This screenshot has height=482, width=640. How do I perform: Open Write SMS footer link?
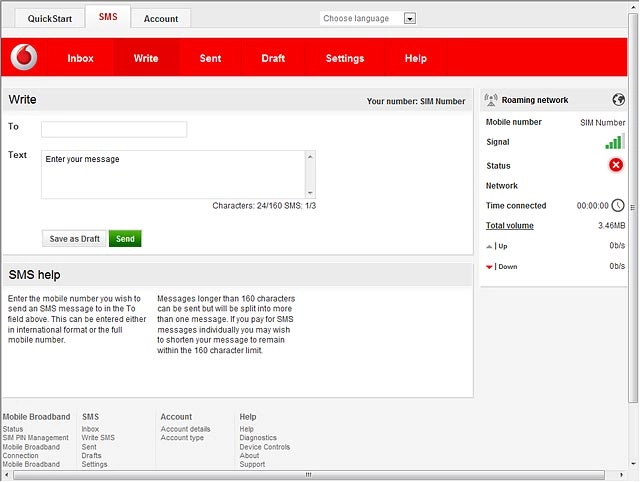98,438
